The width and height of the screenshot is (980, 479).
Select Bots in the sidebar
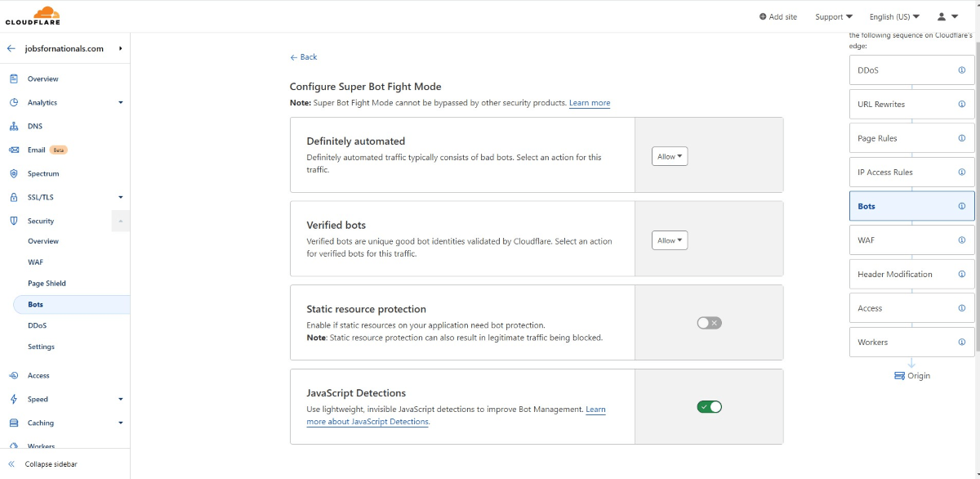(72, 304)
